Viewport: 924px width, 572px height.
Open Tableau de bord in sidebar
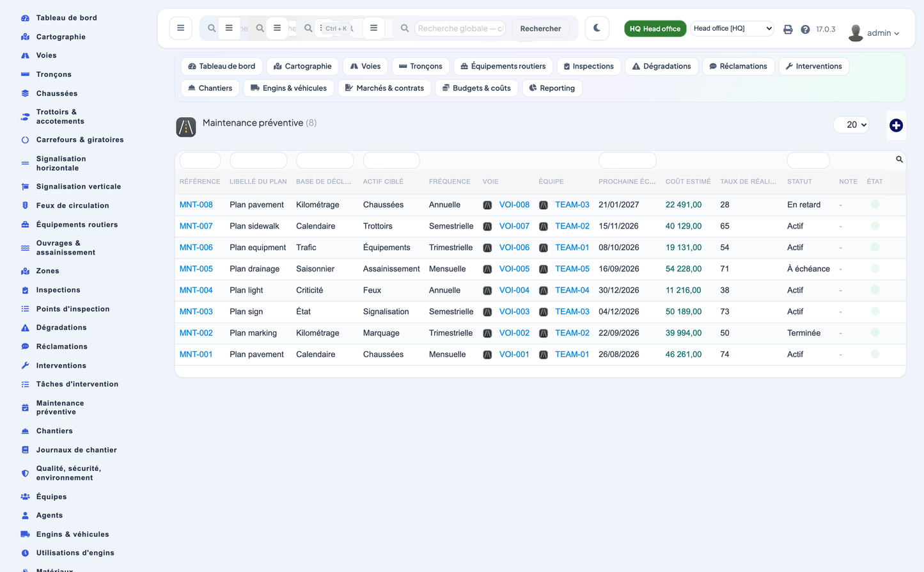point(67,18)
